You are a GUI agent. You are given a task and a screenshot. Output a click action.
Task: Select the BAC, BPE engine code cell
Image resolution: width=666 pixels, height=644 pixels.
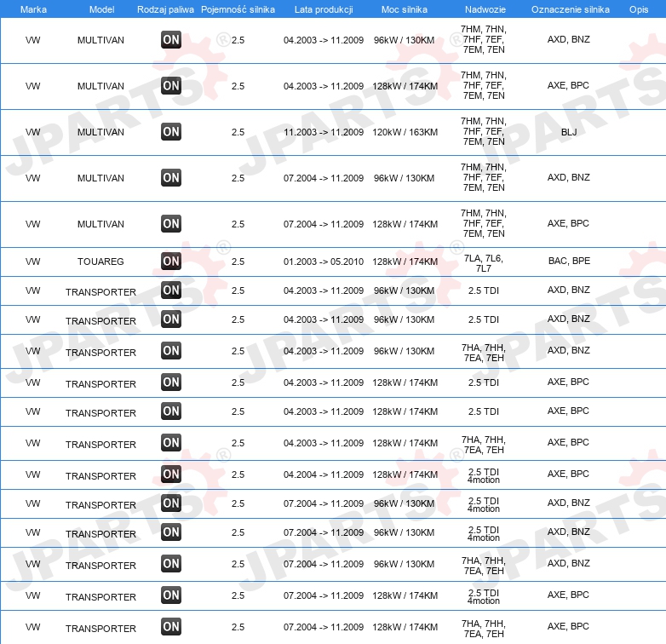pyautogui.click(x=569, y=261)
